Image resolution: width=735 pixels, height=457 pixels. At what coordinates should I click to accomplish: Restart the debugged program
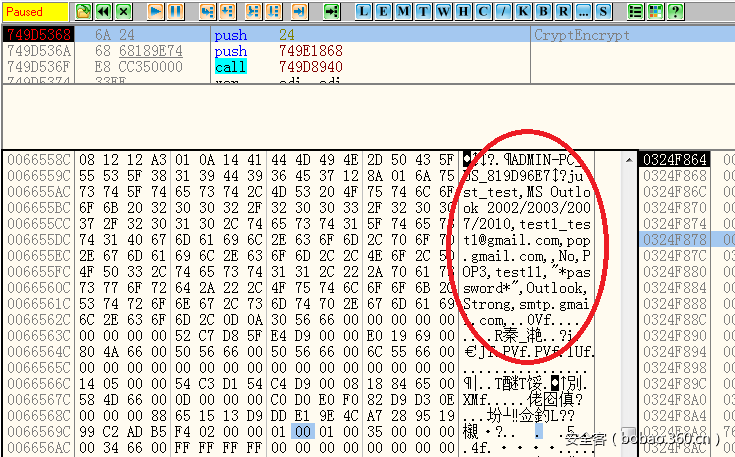(x=103, y=11)
